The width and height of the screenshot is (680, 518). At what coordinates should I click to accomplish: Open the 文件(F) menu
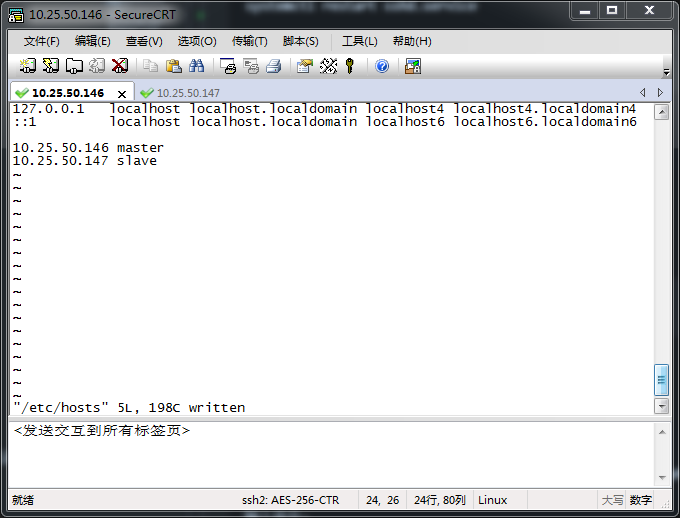[41, 41]
